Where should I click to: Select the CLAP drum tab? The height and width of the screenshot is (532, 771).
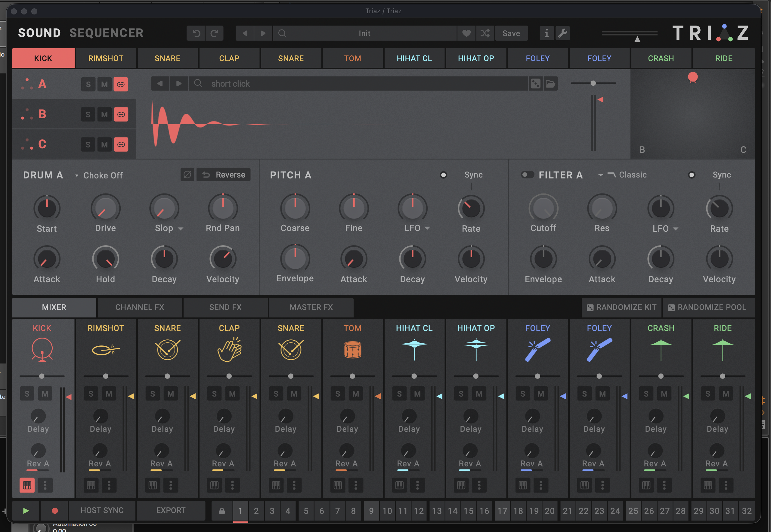pos(229,58)
